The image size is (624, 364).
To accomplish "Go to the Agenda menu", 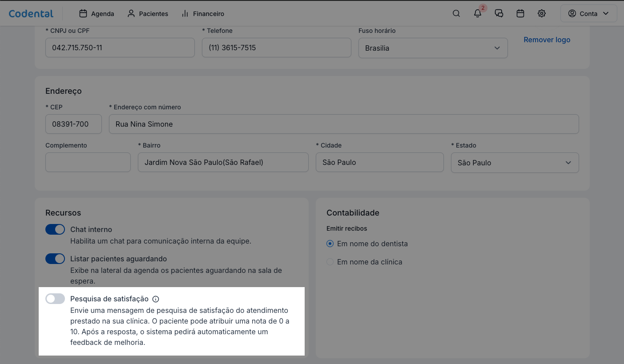I will (x=97, y=14).
